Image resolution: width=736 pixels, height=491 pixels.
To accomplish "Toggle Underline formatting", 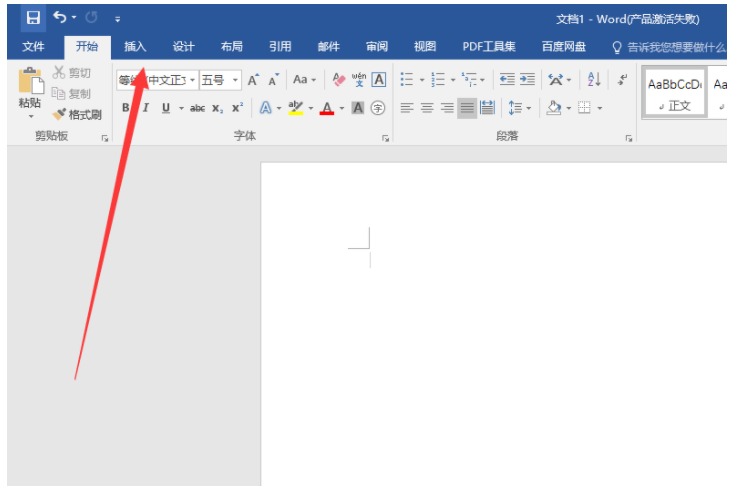I will (165, 108).
